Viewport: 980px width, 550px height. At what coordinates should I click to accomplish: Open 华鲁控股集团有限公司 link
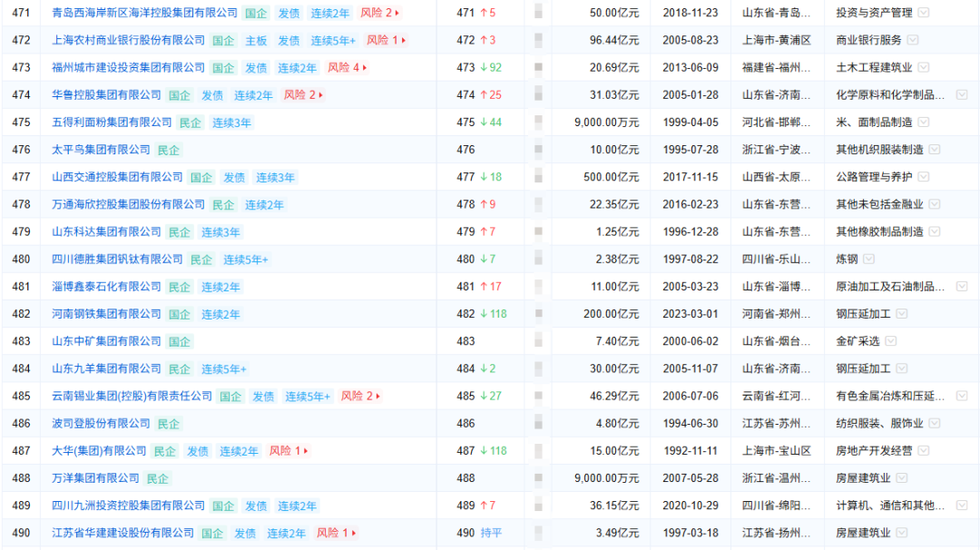106,95
